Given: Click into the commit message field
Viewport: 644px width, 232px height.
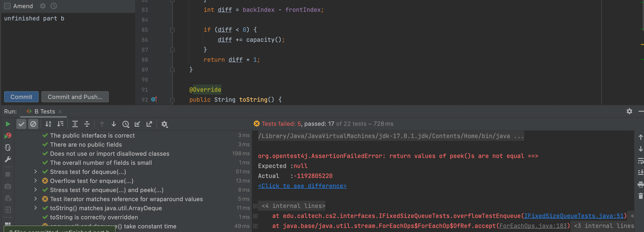Looking at the screenshot, I should 68,50.
